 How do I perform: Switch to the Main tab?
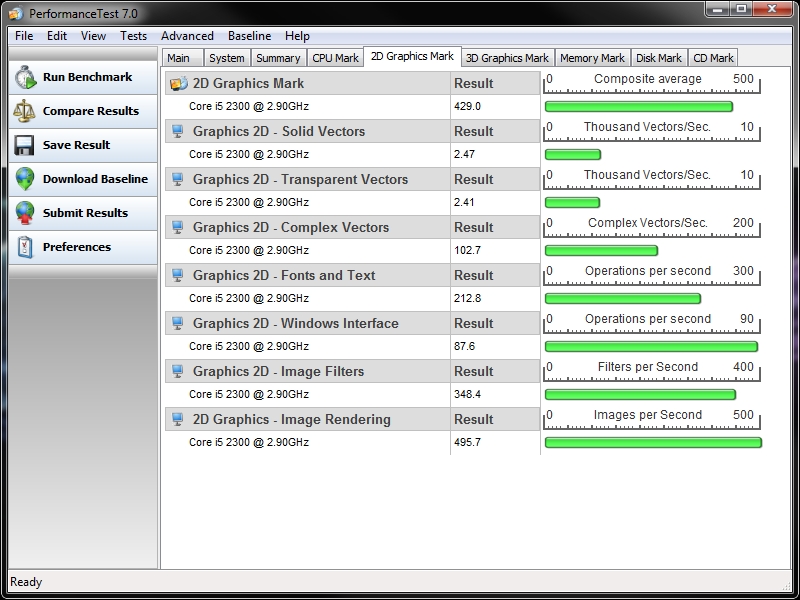pyautogui.click(x=183, y=58)
